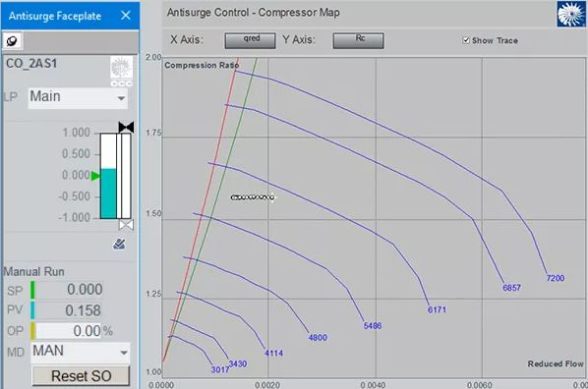This screenshot has width=588, height=389.
Task: Click the OP output value field
Action: 69,331
